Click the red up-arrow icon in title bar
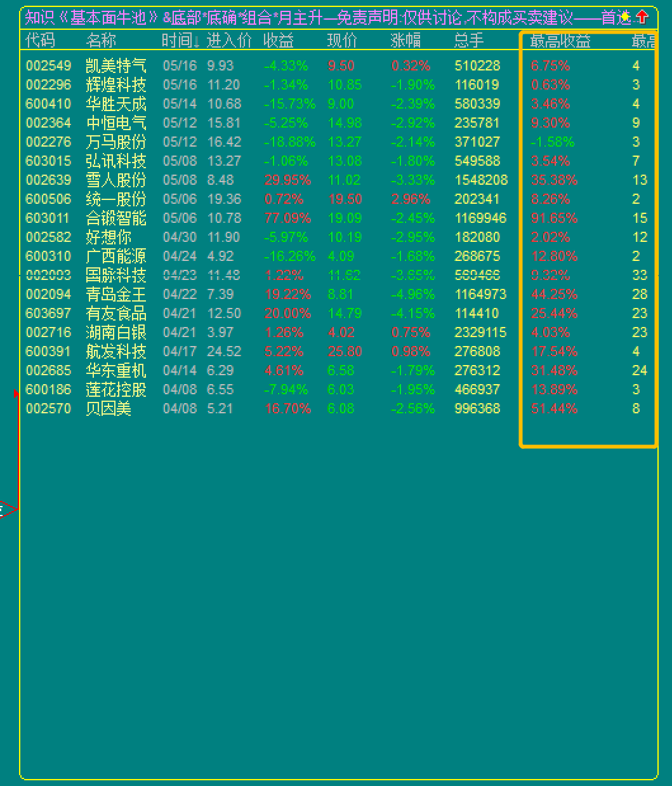 click(642, 17)
